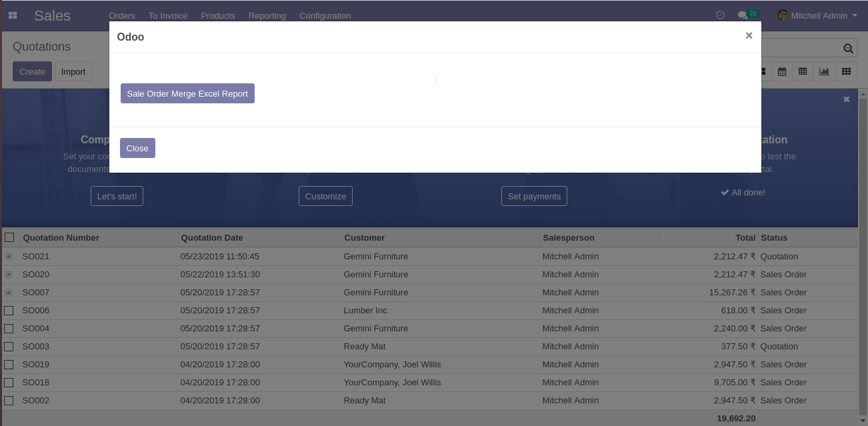Viewport: 868px width, 426px height.
Task: Switch to graph view
Action: [x=824, y=71]
